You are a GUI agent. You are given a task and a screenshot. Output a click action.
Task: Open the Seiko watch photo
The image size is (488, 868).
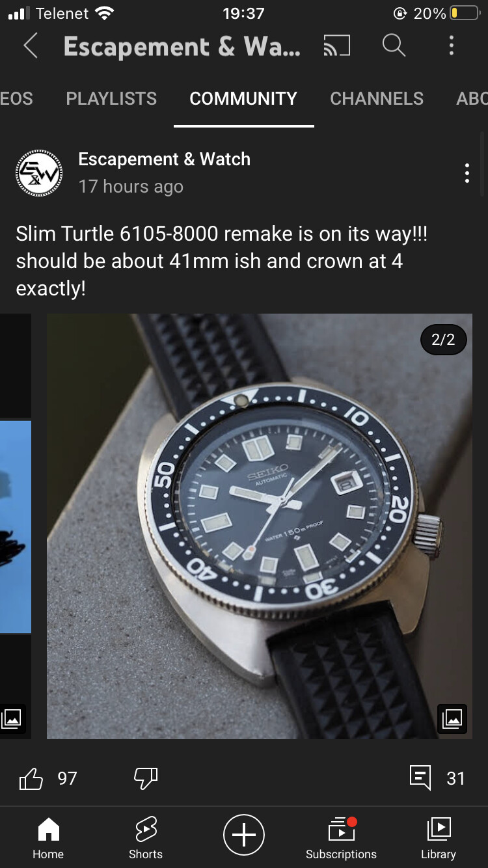260,526
